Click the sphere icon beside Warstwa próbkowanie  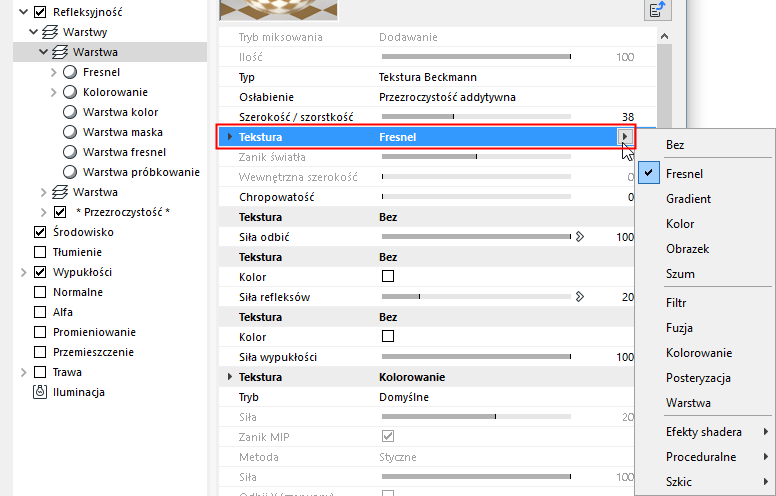pyautogui.click(x=70, y=172)
